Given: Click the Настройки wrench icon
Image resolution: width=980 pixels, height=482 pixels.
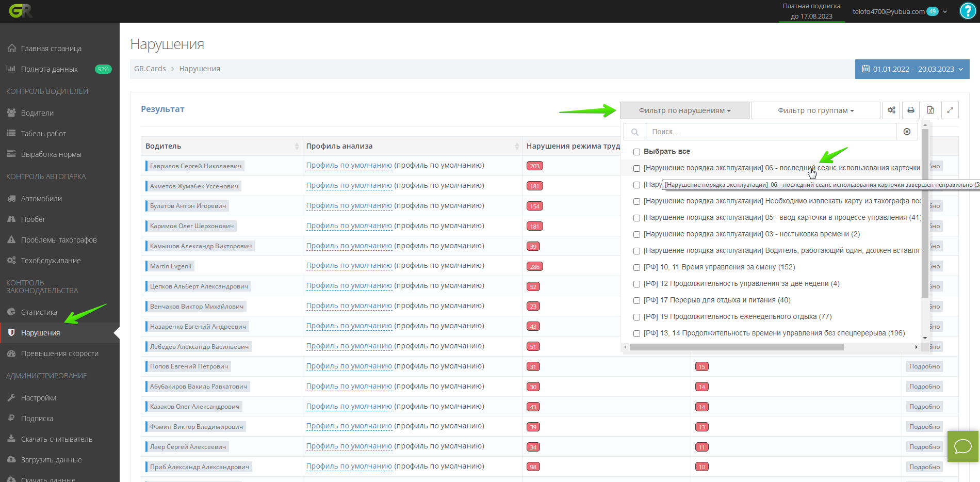Looking at the screenshot, I should pos(11,397).
